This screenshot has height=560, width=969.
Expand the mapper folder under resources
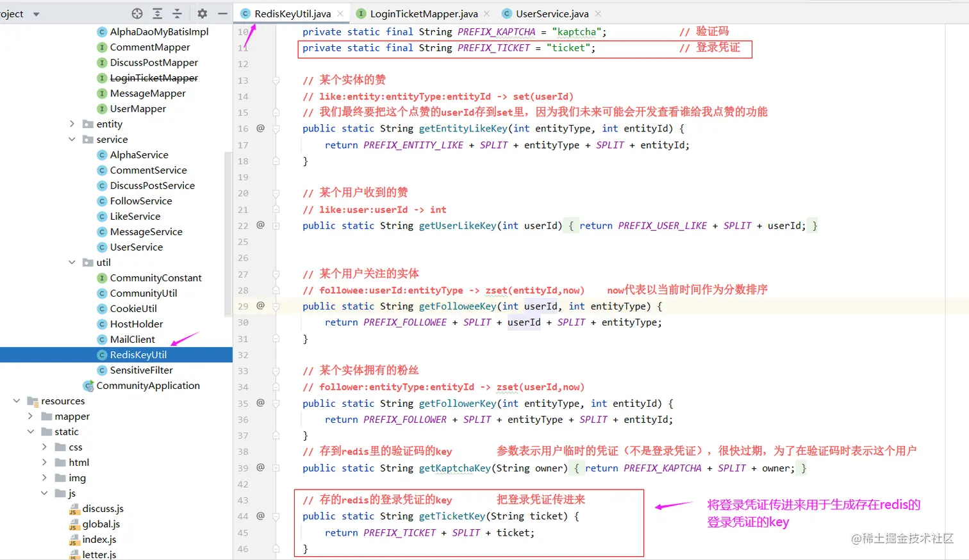click(x=30, y=416)
